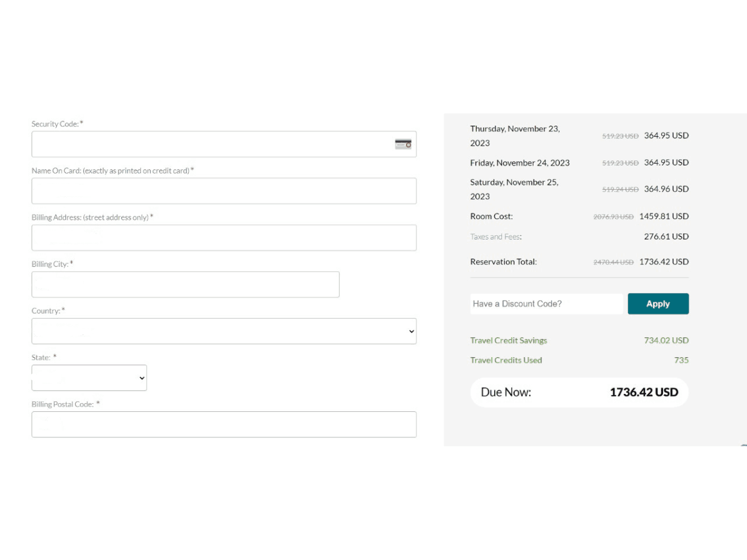Image resolution: width=747 pixels, height=560 pixels.
Task: Click the crossed-out 2470.44 USD price
Action: (613, 263)
